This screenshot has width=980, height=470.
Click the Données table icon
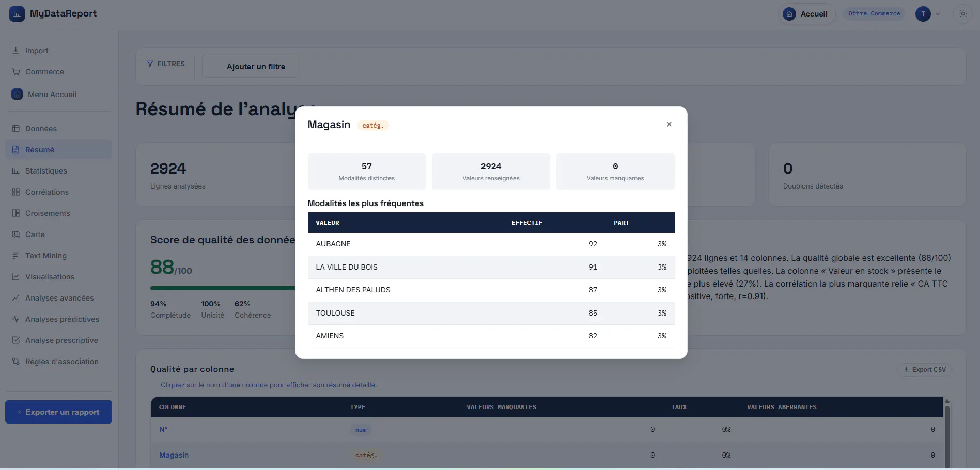15,129
